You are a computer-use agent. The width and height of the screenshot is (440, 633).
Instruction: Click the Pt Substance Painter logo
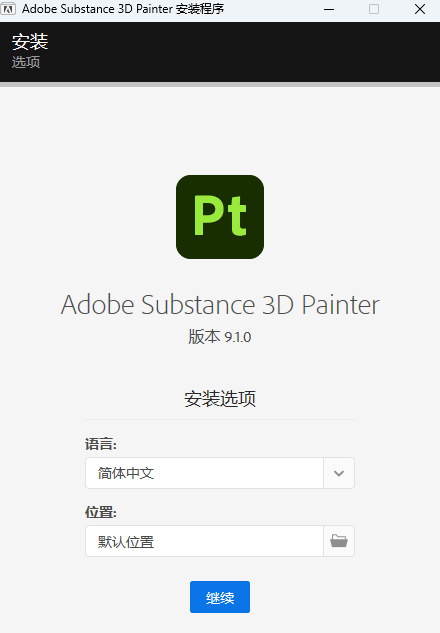220,217
